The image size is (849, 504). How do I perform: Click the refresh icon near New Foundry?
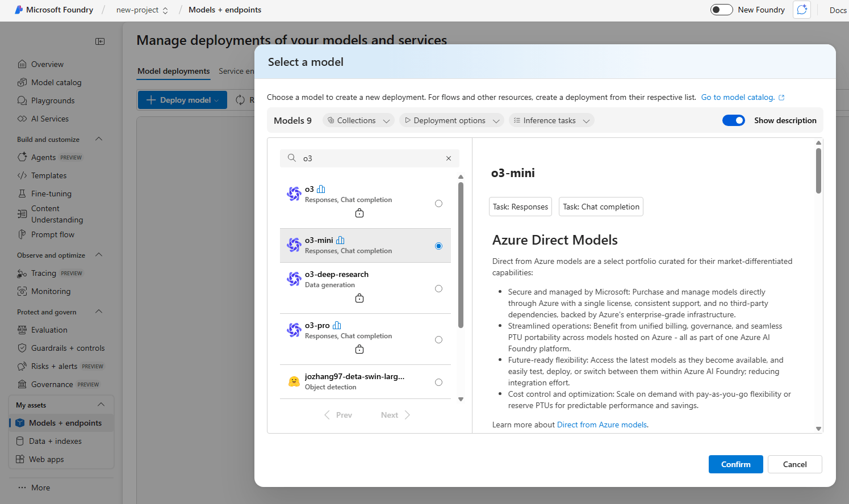tap(801, 10)
